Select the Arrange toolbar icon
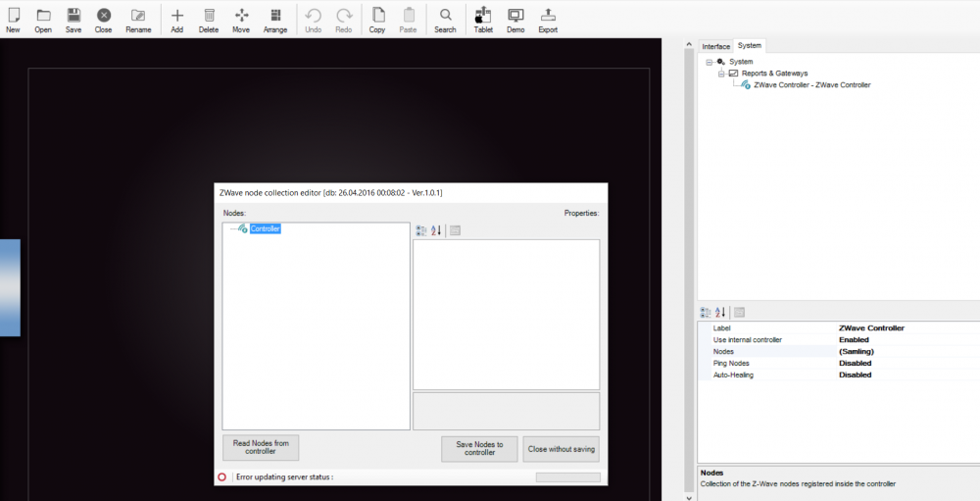Screen dimensions: 980x501 click(275, 19)
